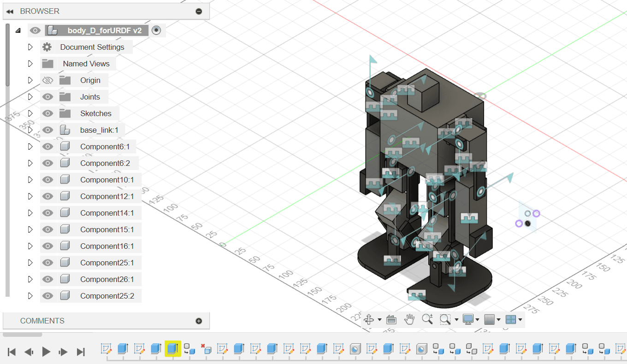Activate radio button beside body_D_forURDF v2
The height and width of the screenshot is (364, 627).
(156, 30)
